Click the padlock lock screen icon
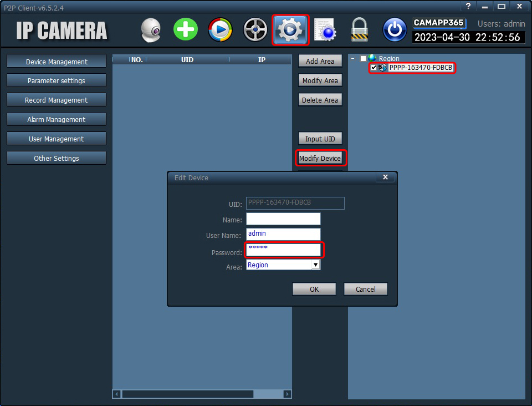532x406 pixels. point(360,30)
